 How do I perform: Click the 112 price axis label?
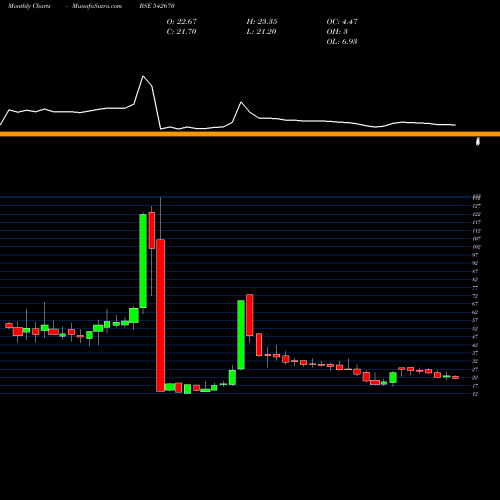click(x=477, y=231)
